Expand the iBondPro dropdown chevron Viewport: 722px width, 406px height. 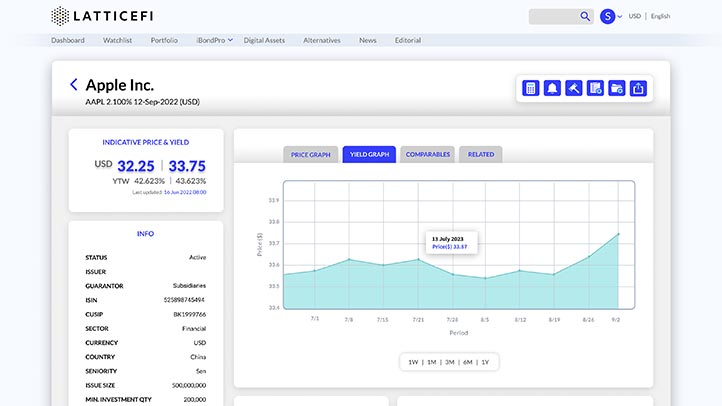coord(230,40)
